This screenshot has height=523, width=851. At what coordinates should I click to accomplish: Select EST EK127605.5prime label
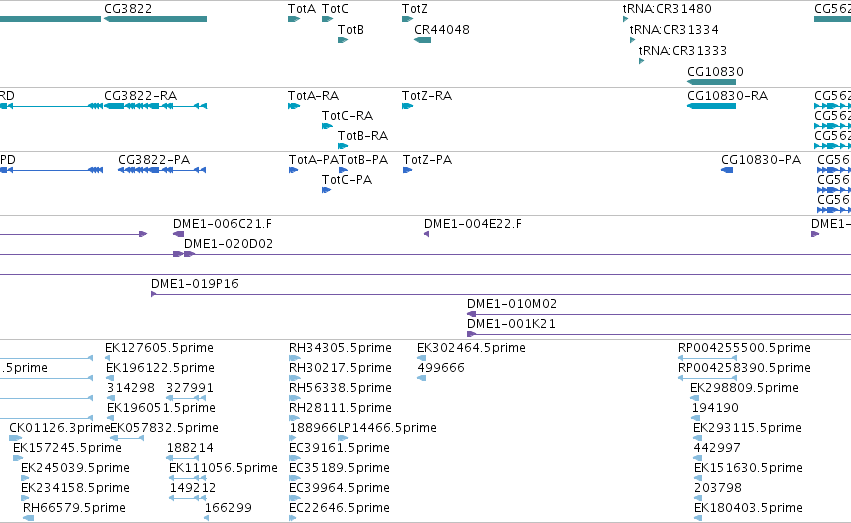click(x=160, y=348)
